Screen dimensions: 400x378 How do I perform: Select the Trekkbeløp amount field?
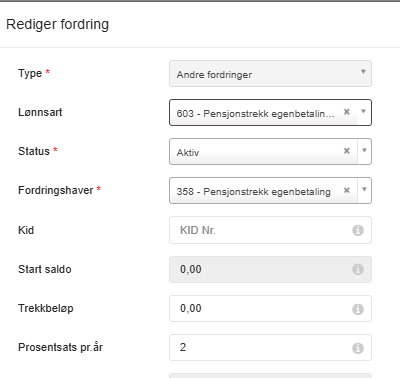point(270,308)
